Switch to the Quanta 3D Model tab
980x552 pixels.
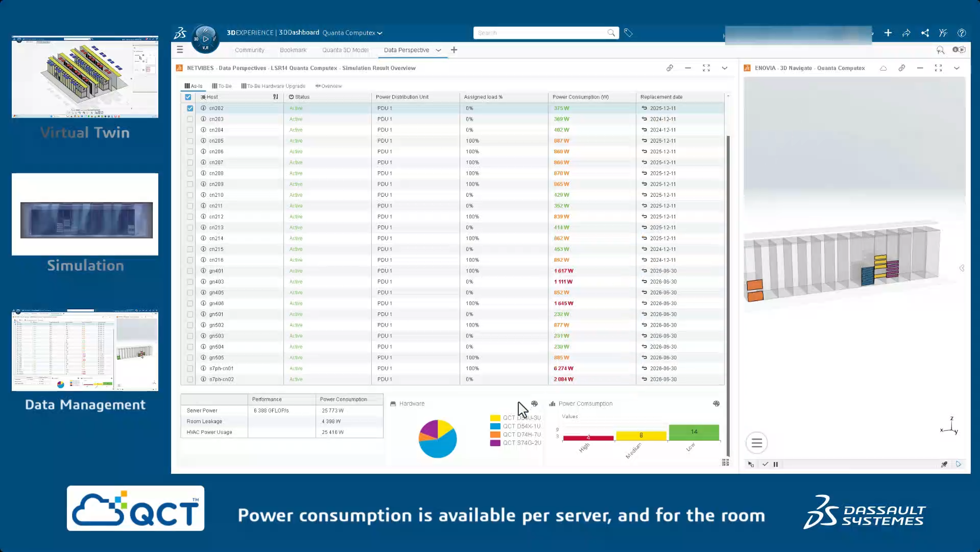click(x=345, y=50)
